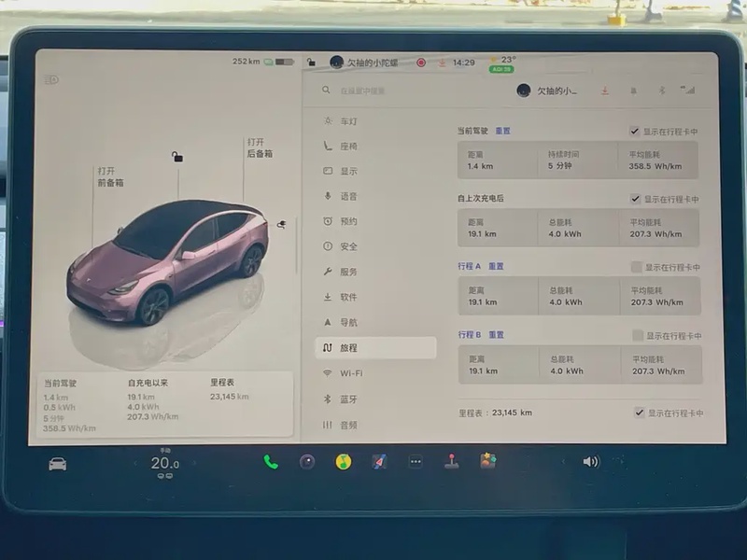This screenshot has height=560, width=747.
Task: Tap 打开 前备箱 to open the frunk
Action: pyautogui.click(x=109, y=177)
